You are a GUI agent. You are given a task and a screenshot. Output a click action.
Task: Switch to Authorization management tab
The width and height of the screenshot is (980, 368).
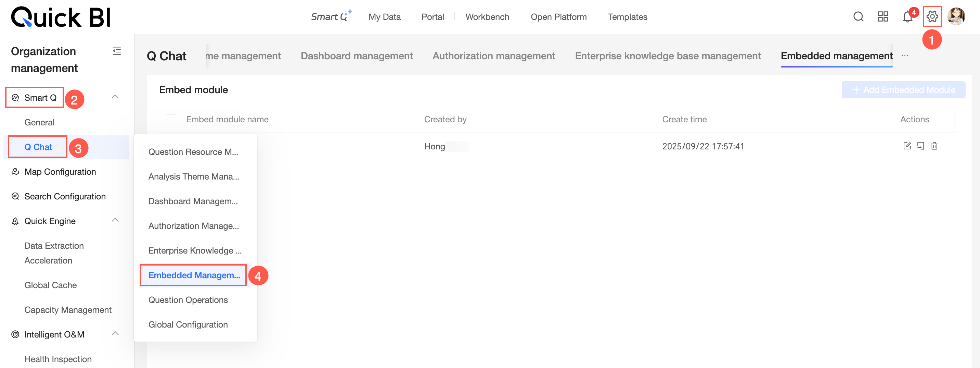[494, 56]
